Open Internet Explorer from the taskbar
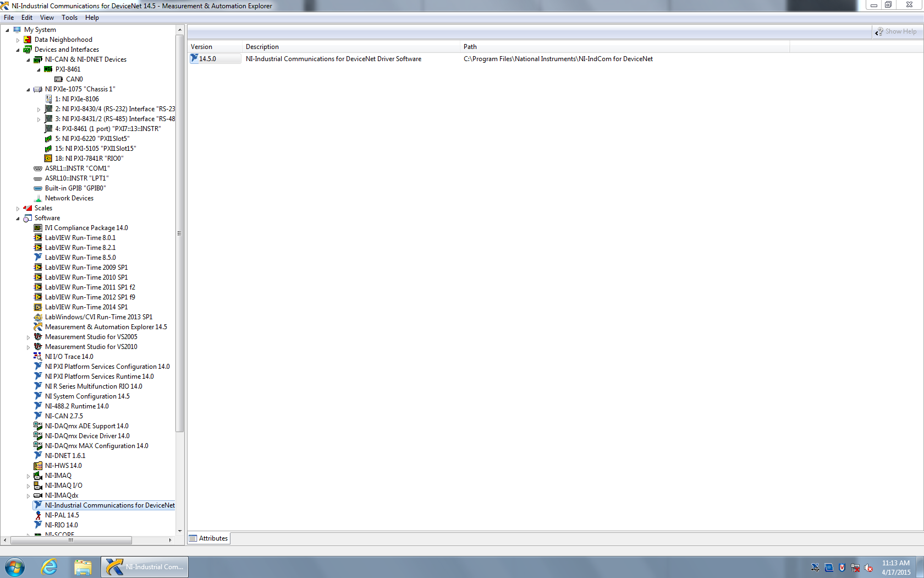 [50, 567]
